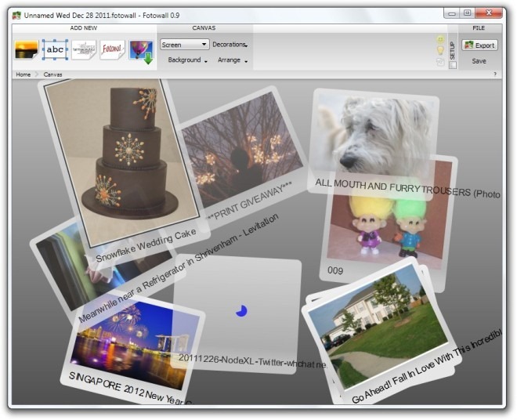Expand the Background dropdown menu
Screen dimensions: 517x420
187,60
